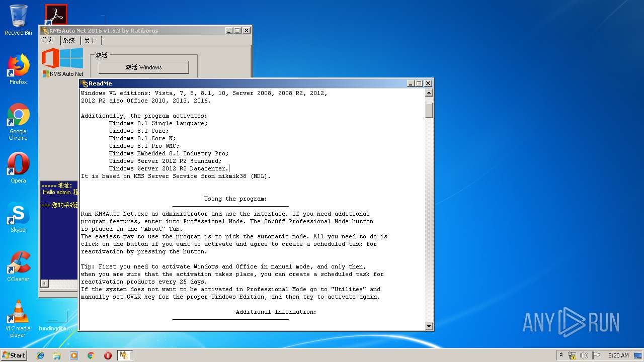
Task: Minimize the KMSAuto Net window
Action: [x=229, y=31]
